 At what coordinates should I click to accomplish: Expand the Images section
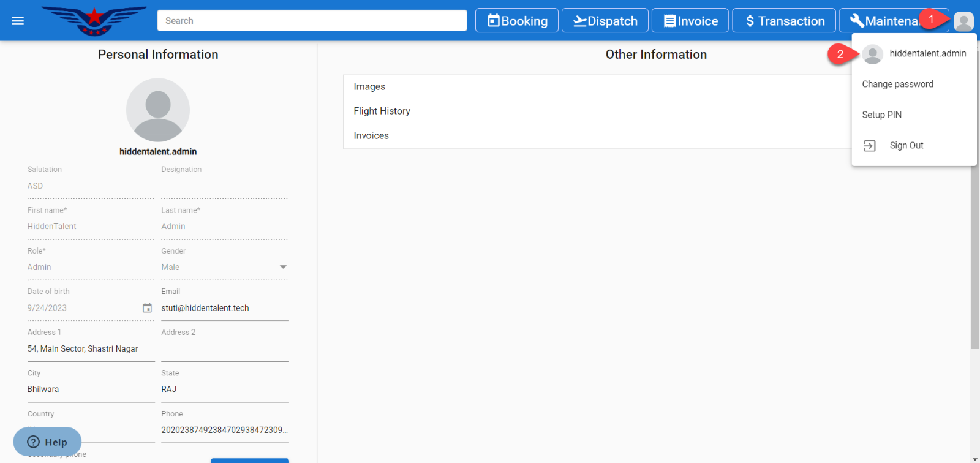[369, 86]
